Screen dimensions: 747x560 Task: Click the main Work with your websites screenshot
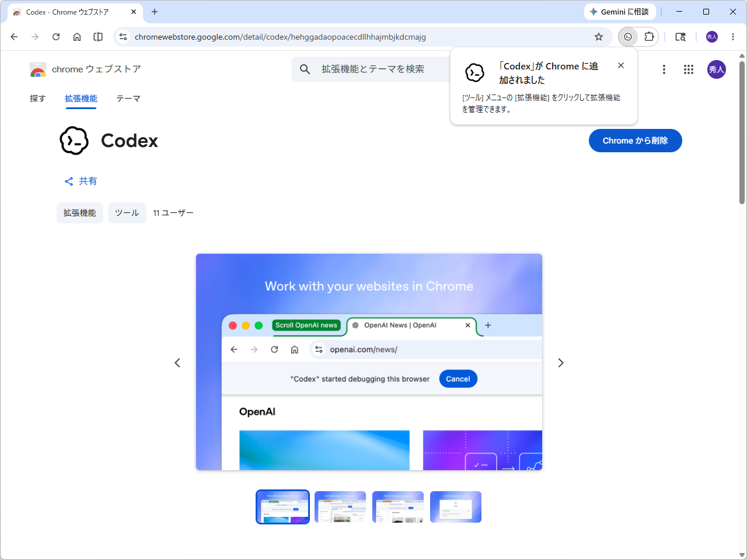click(x=369, y=362)
